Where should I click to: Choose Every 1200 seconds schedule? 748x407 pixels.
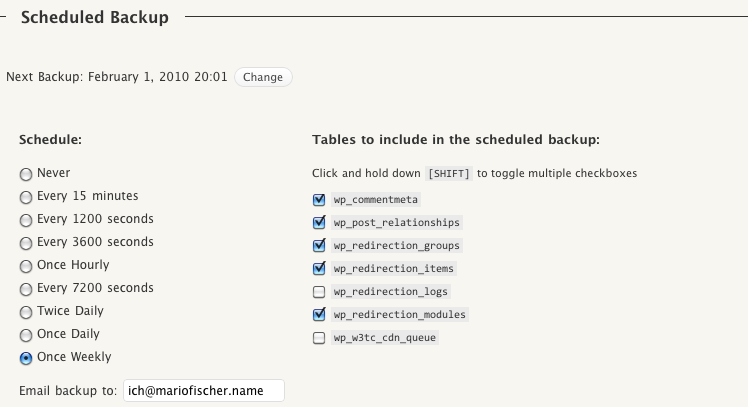(26, 220)
